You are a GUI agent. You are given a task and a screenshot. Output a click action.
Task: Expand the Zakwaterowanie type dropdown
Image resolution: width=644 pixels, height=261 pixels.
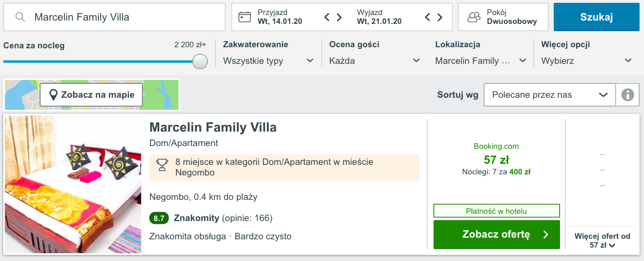click(269, 61)
